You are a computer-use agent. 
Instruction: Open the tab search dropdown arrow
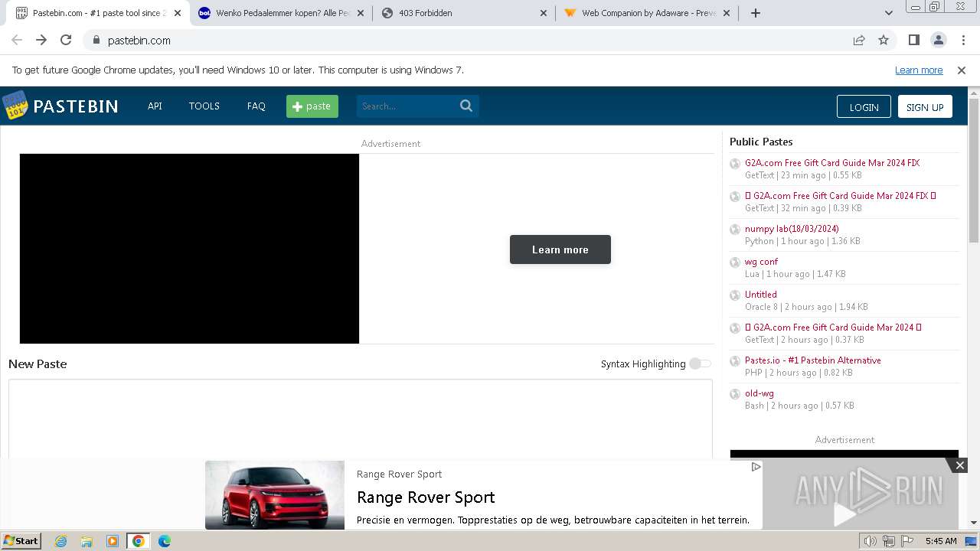coord(889,13)
